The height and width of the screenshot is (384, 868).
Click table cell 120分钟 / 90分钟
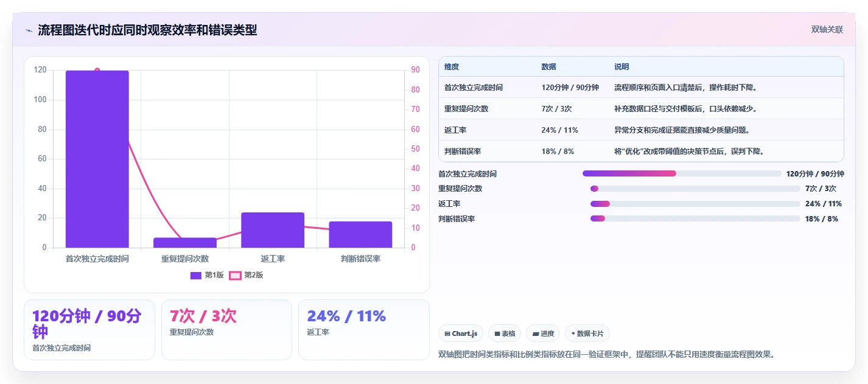570,88
